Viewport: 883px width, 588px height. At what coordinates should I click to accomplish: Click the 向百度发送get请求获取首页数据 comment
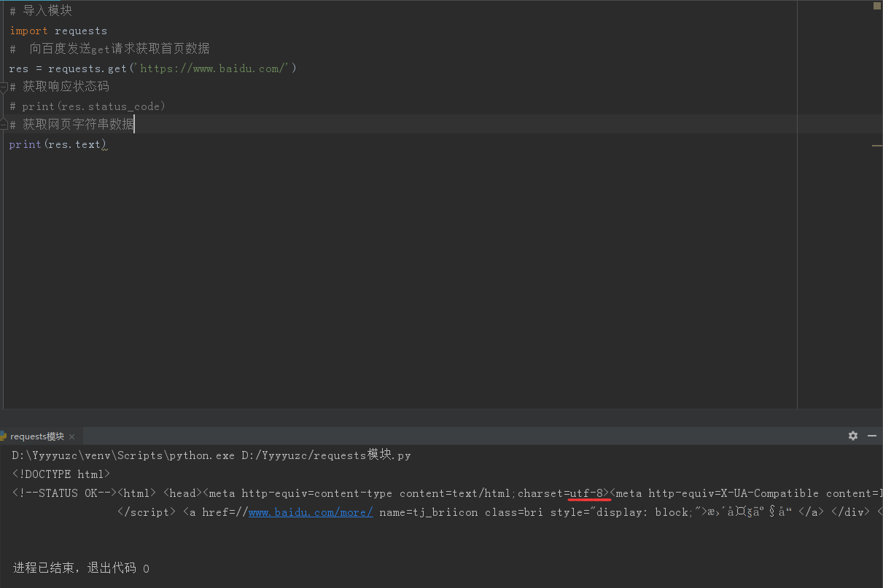tap(109, 49)
